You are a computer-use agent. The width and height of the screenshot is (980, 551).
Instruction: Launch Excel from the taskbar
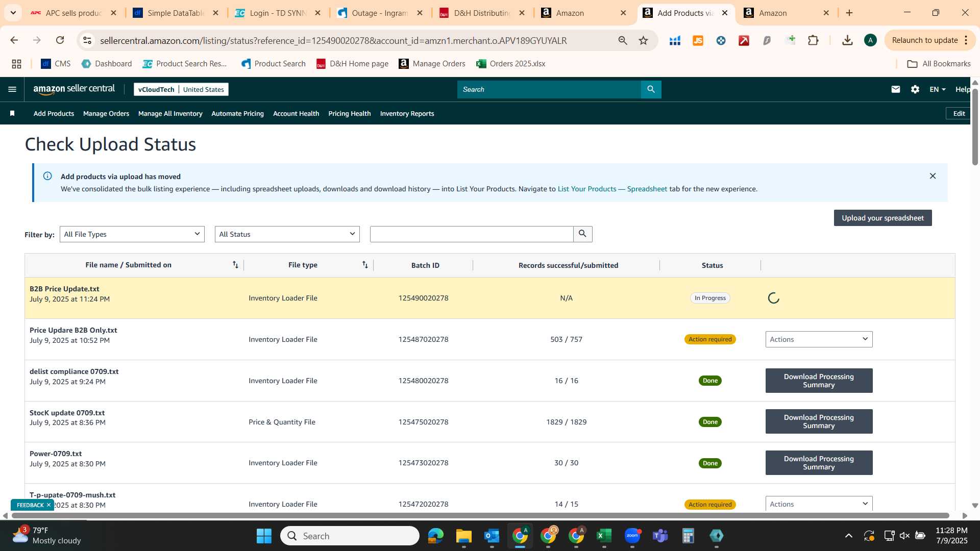pos(604,536)
